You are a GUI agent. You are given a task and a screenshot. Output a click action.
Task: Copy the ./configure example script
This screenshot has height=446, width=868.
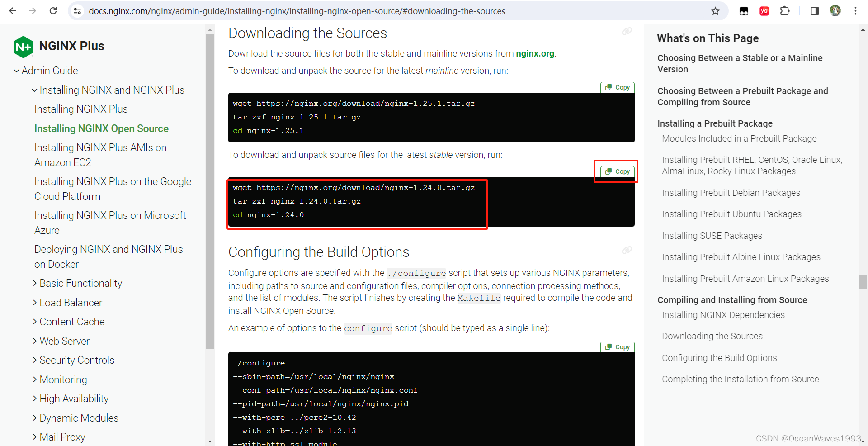tap(618, 347)
